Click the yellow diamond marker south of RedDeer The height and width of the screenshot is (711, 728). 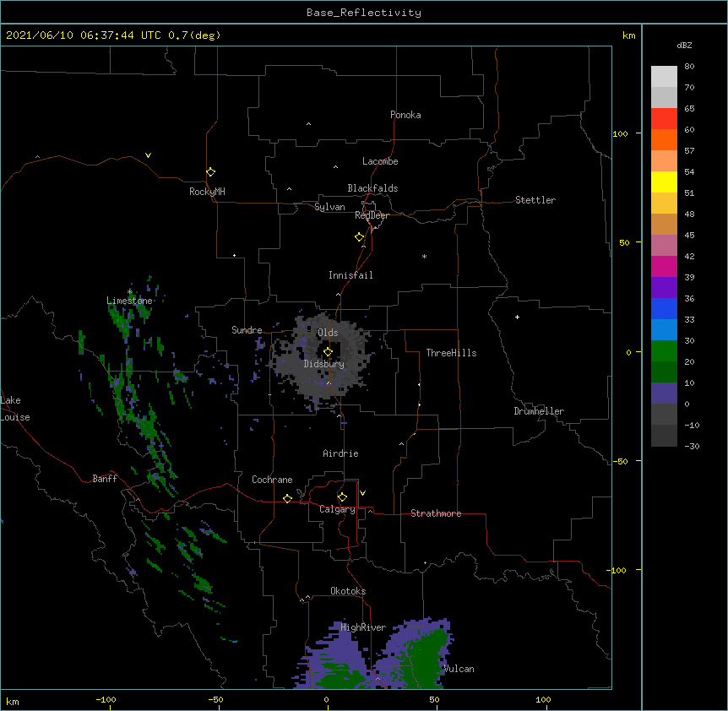(x=359, y=237)
